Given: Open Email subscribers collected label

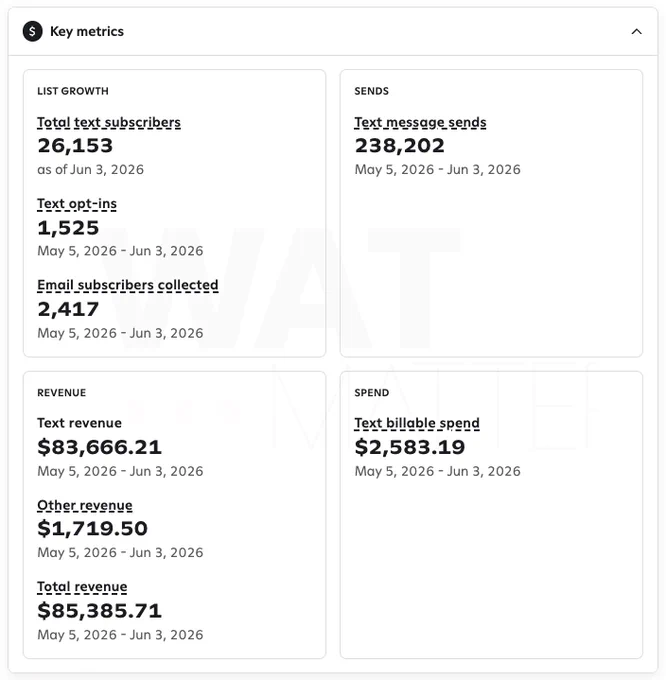Looking at the screenshot, I should click(127, 285).
